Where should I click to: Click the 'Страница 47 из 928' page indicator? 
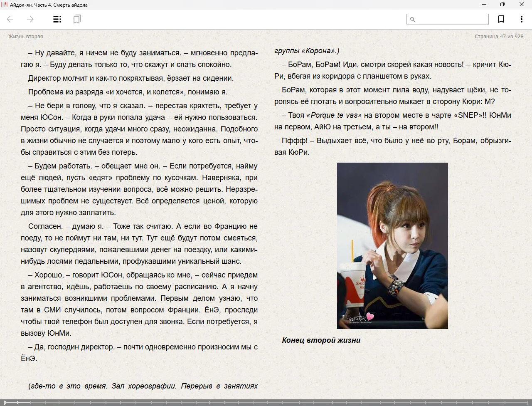[499, 36]
